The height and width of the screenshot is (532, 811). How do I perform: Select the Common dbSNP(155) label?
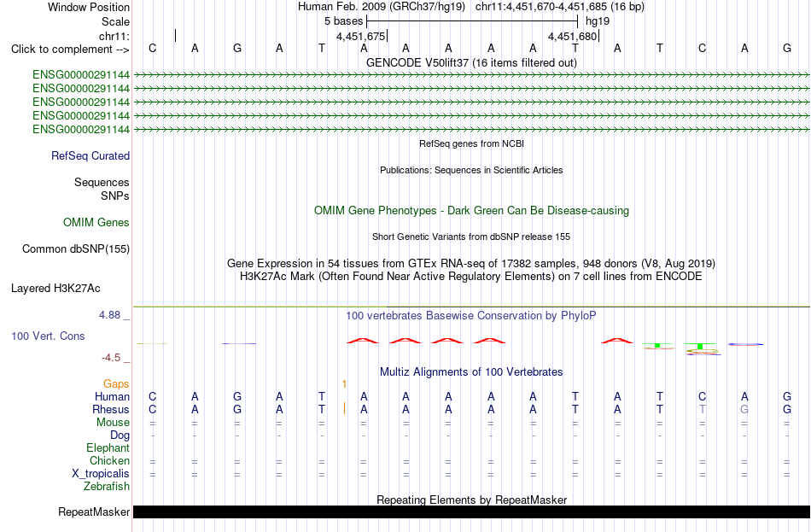point(76,249)
